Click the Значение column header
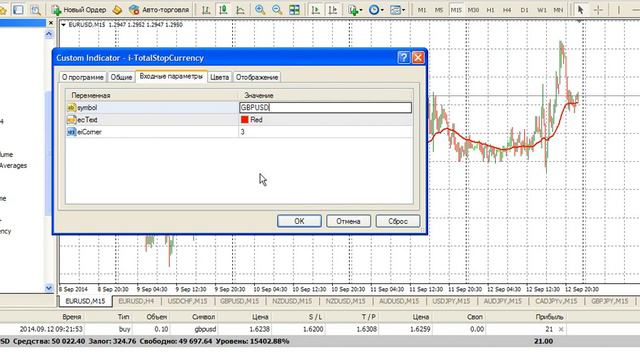The width and height of the screenshot is (640, 360). [325, 95]
